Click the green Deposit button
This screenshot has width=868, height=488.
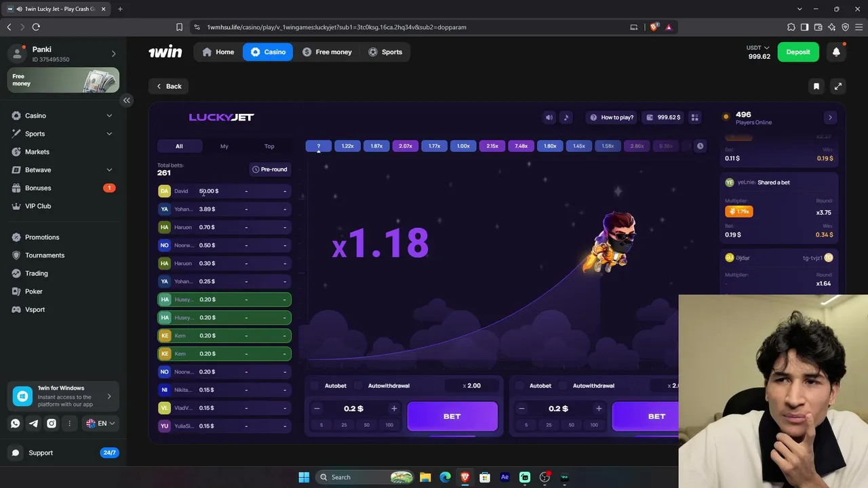coord(798,52)
